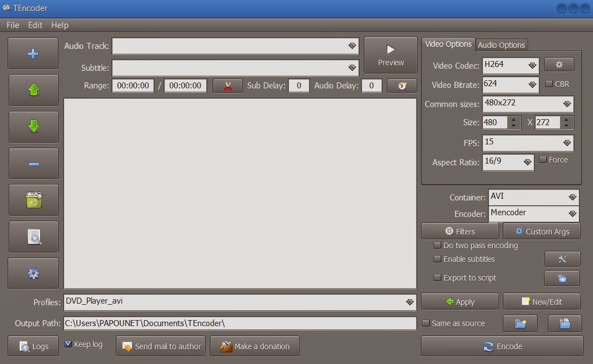Click the blue plus add files button
593x364 pixels.
tap(33, 53)
